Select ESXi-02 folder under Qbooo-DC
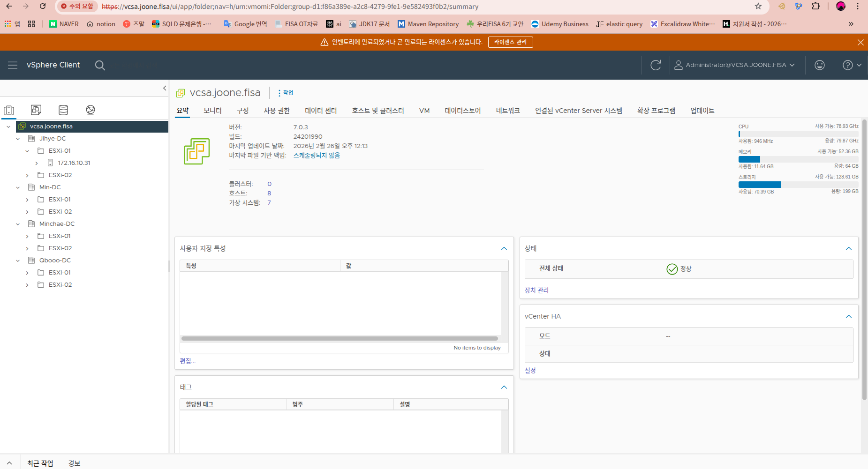This screenshot has width=868, height=469. 60,285
